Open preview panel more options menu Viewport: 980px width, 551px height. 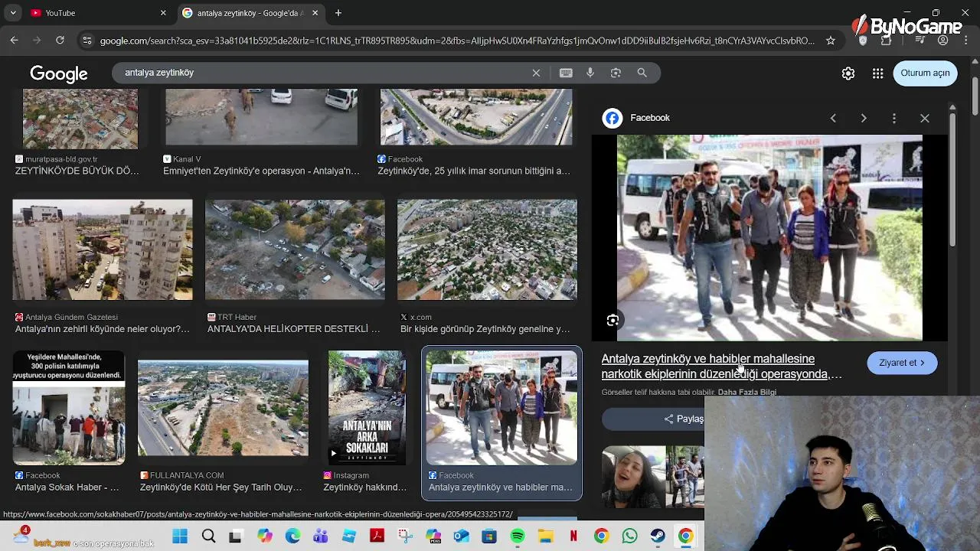pyautogui.click(x=894, y=118)
